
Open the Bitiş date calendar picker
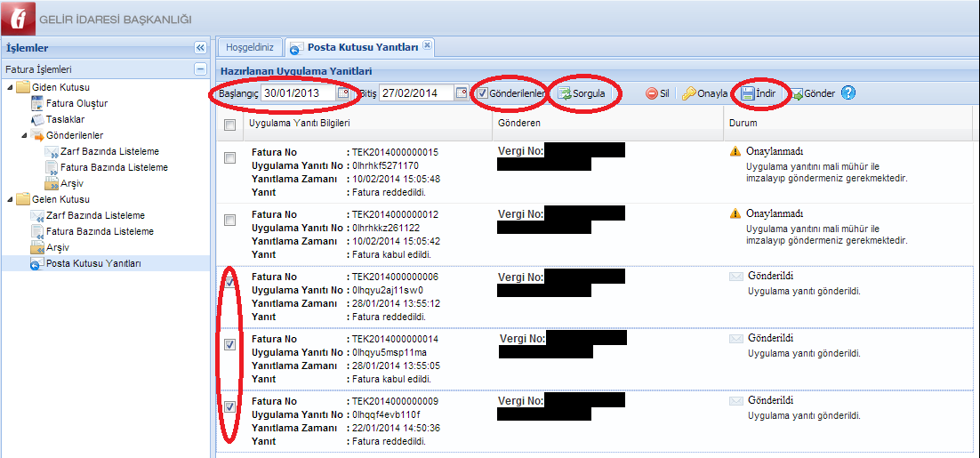pyautogui.click(x=462, y=93)
